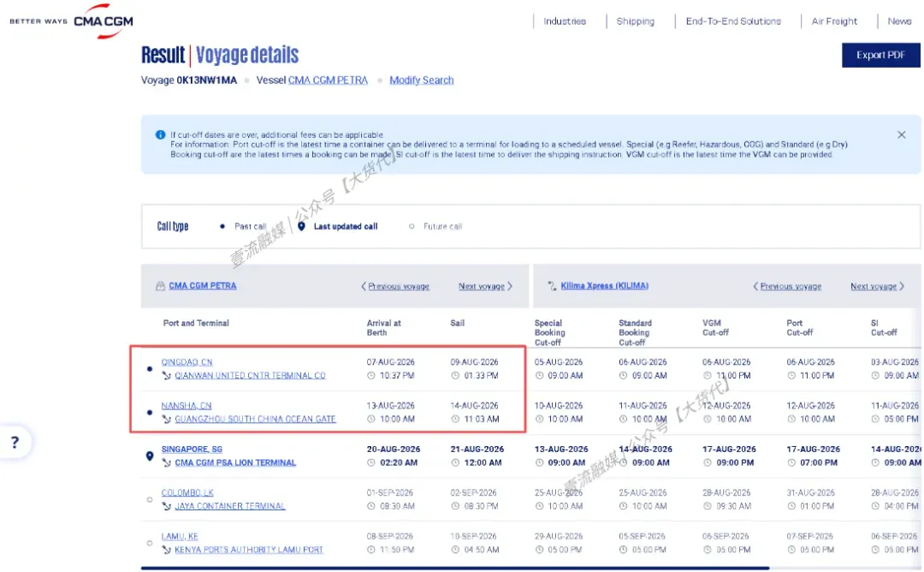
Task: Open Qianwan United Cntr Terminal link
Action: [250, 376]
